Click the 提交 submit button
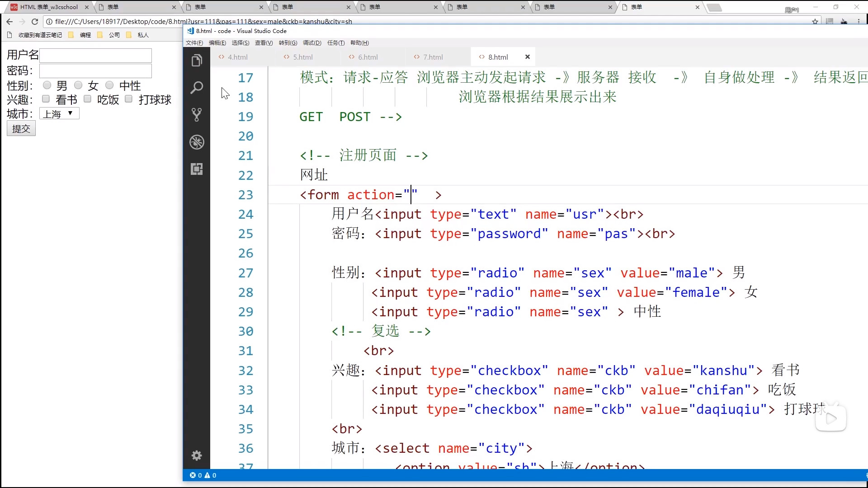The width and height of the screenshot is (868, 488). 21,129
